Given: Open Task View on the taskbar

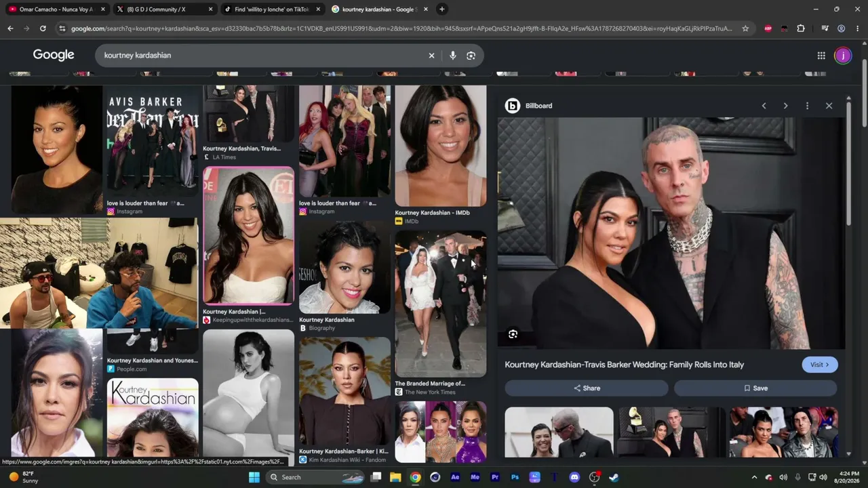Looking at the screenshot, I should (376, 477).
